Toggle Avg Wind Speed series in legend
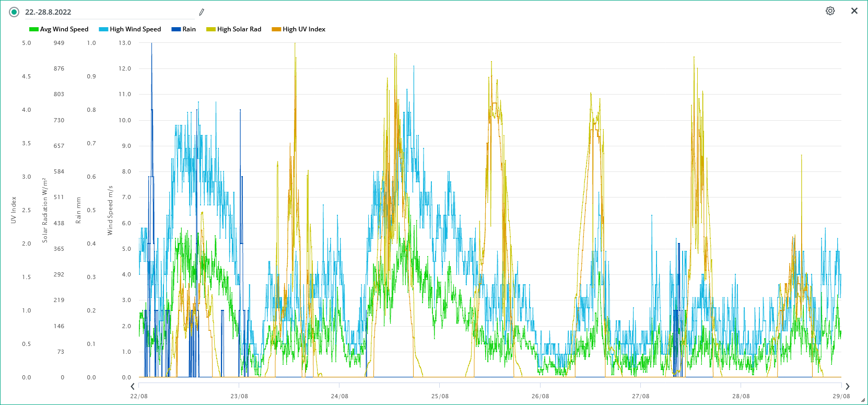This screenshot has height=405, width=868. point(64,29)
